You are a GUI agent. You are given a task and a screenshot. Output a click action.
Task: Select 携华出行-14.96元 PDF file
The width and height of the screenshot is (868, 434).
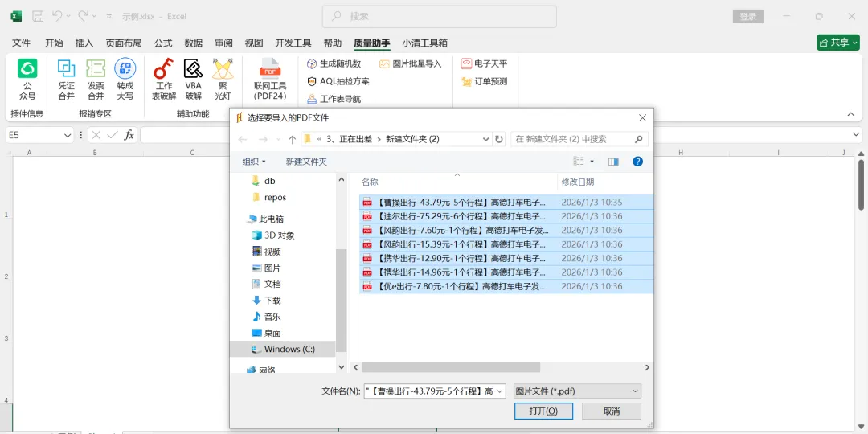506,272
